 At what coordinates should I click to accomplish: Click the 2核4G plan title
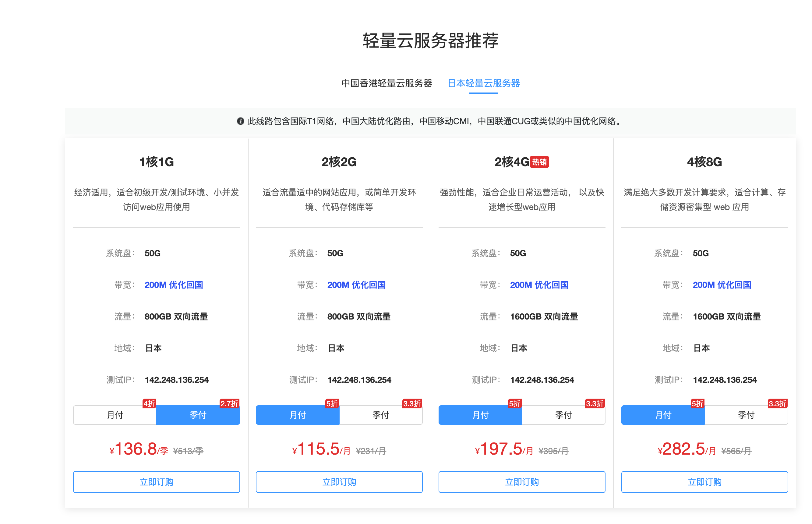[512, 162]
